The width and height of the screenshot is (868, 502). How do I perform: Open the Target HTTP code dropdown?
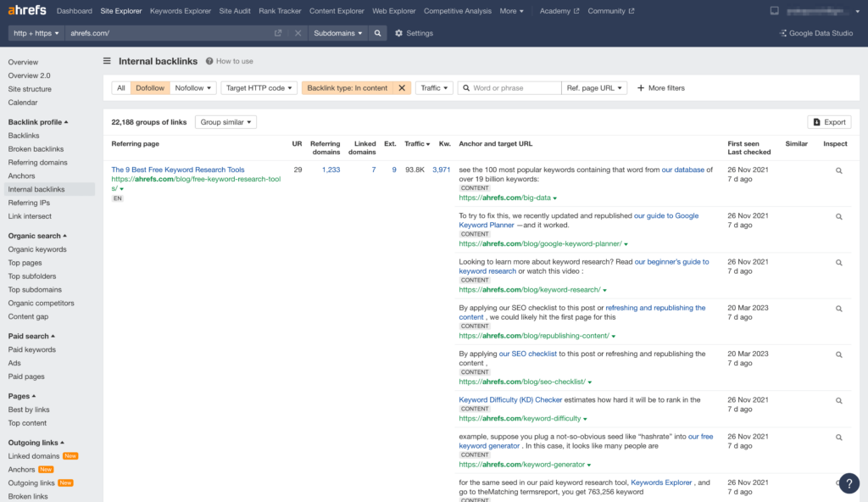[x=259, y=88]
